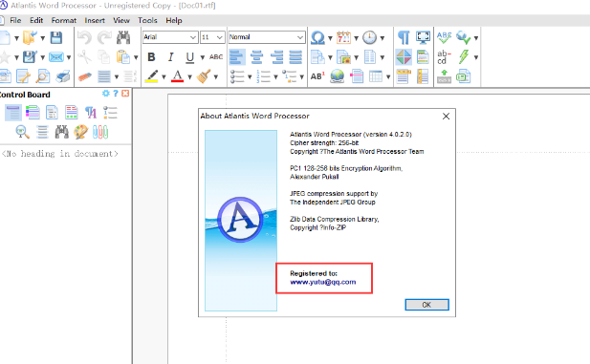This screenshot has height=364, width=590.
Task: Click the Format Painter brush icon
Action: 204,76
